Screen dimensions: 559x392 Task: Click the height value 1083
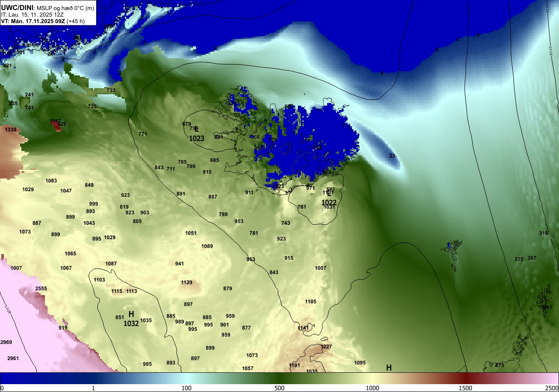(x=51, y=181)
